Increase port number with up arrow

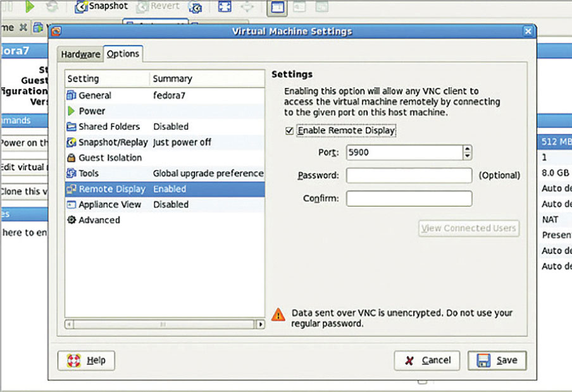coord(468,149)
